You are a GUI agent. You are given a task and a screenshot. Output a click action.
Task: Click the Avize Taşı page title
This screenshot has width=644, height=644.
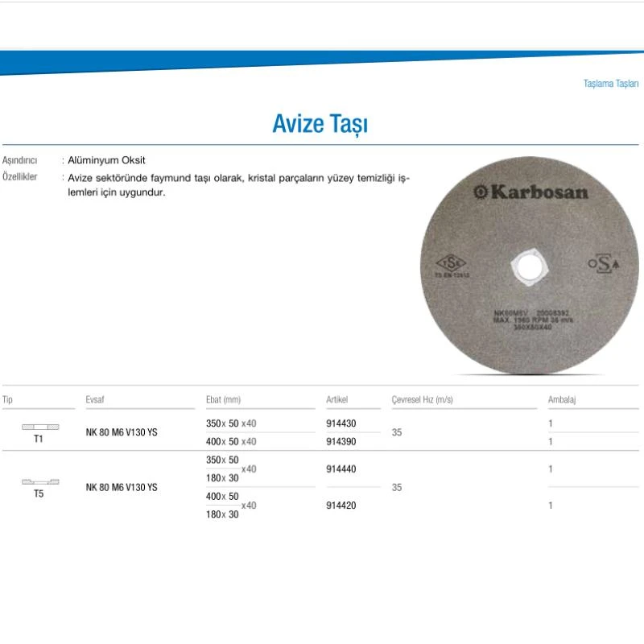tap(320, 123)
